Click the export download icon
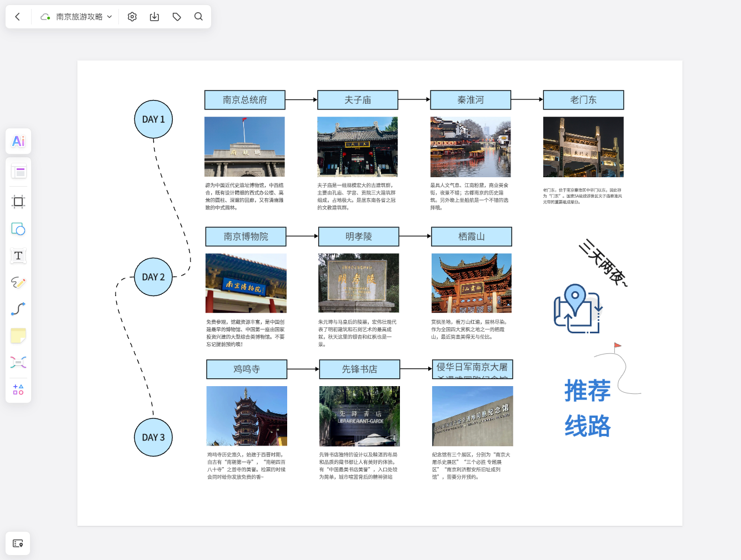 tap(154, 17)
